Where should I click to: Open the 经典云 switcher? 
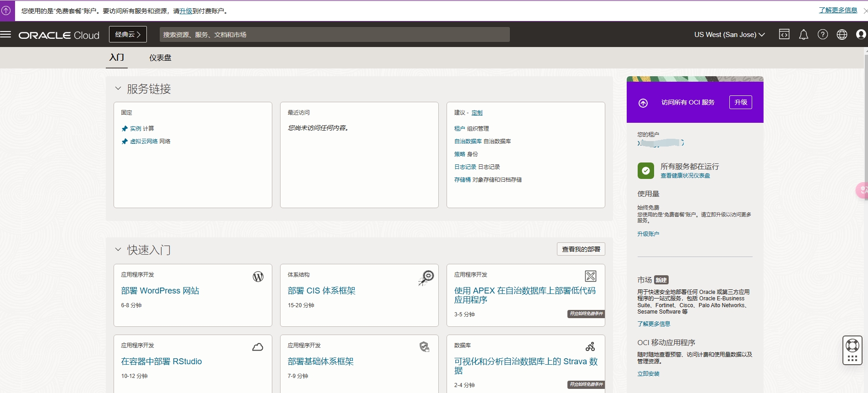pos(128,35)
